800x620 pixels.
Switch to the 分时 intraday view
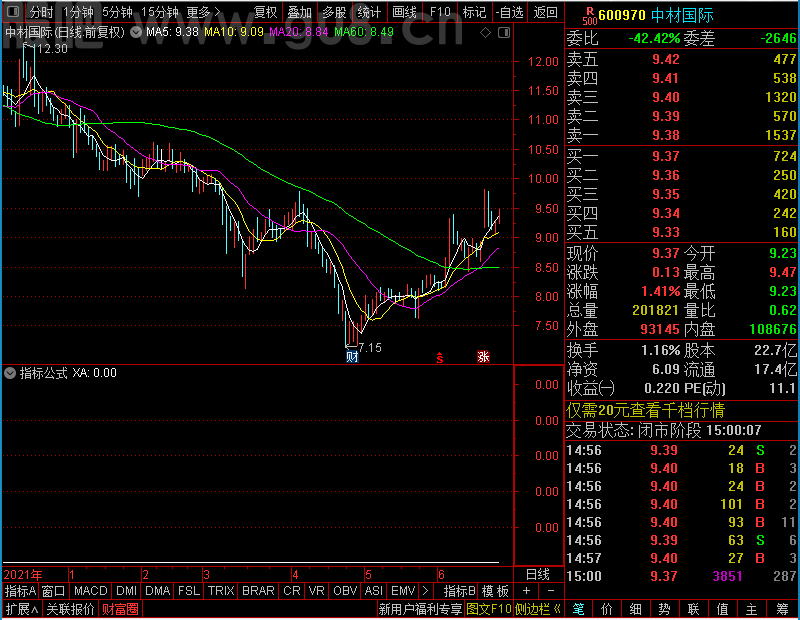(41, 12)
